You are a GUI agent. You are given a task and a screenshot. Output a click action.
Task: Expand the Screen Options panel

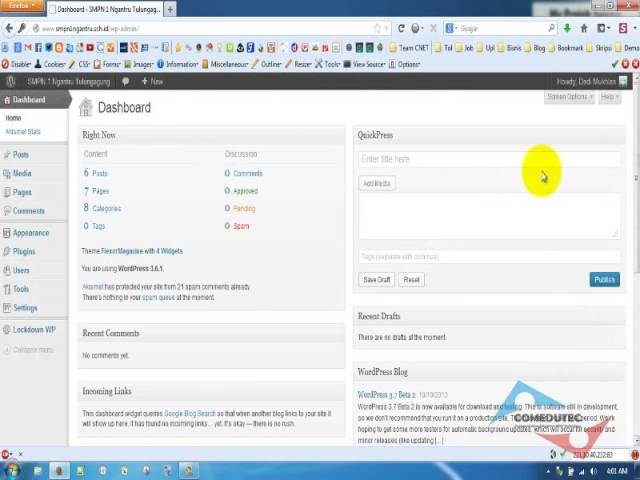pyautogui.click(x=568, y=97)
